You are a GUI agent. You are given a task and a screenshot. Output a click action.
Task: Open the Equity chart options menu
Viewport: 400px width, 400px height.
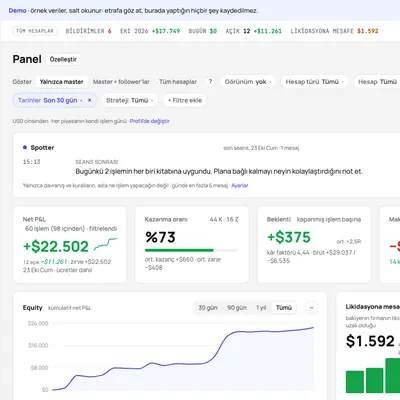pyautogui.click(x=312, y=308)
